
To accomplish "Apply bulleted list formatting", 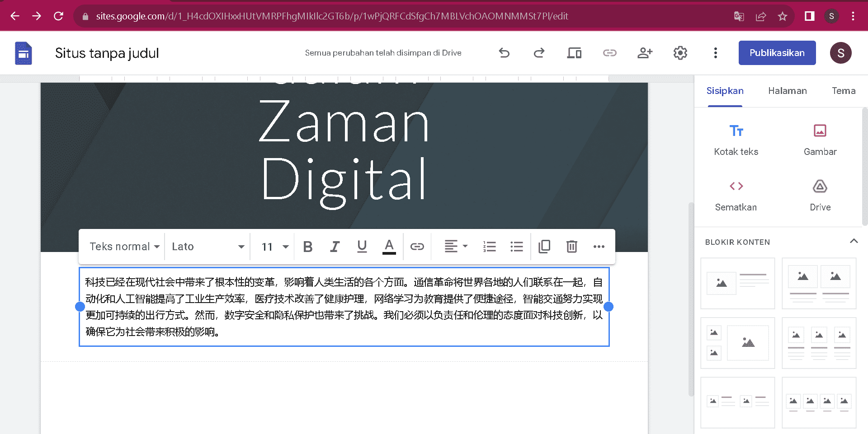I will (516, 247).
